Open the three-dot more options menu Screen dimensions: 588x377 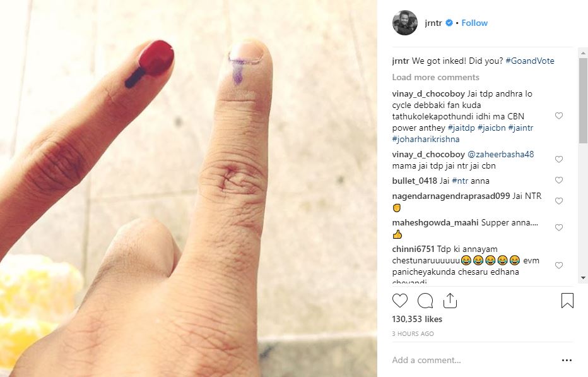(567, 360)
